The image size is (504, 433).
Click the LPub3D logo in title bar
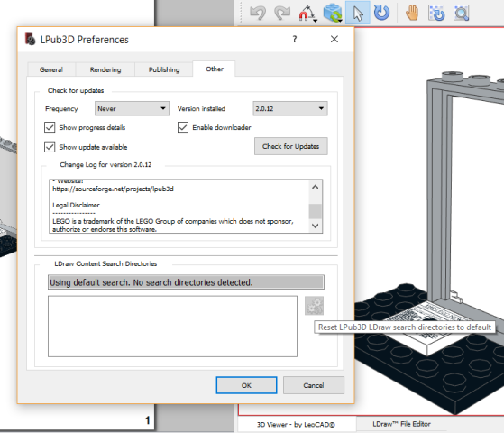(x=31, y=40)
